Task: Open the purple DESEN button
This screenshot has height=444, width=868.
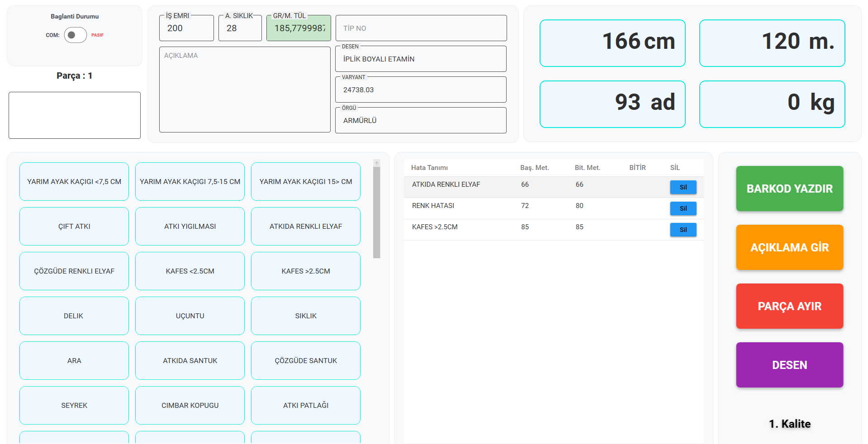Action: point(789,365)
